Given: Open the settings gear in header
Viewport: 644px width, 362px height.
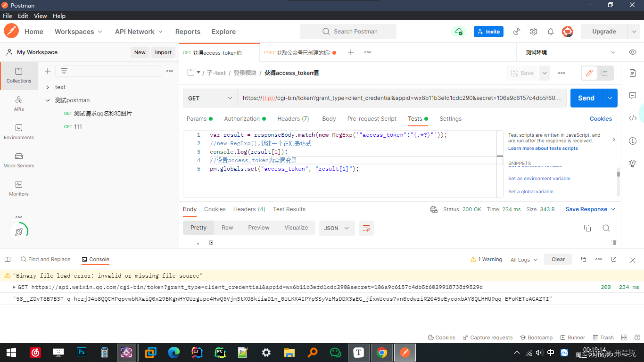Looking at the screenshot, I should click(534, 32).
